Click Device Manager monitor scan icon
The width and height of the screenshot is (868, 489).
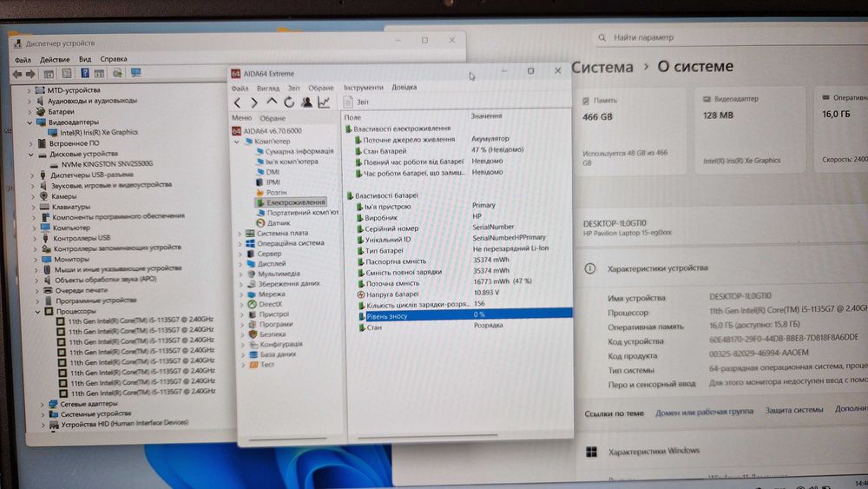click(x=135, y=73)
